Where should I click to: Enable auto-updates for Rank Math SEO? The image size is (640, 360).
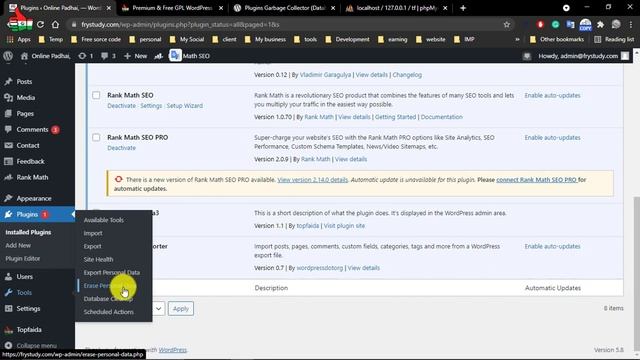[x=552, y=96]
